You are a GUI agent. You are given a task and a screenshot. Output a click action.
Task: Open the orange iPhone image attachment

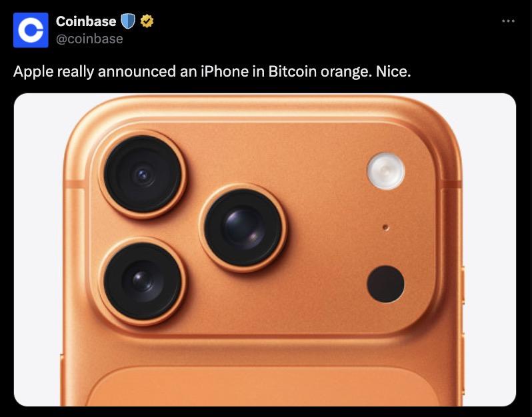(x=265, y=250)
